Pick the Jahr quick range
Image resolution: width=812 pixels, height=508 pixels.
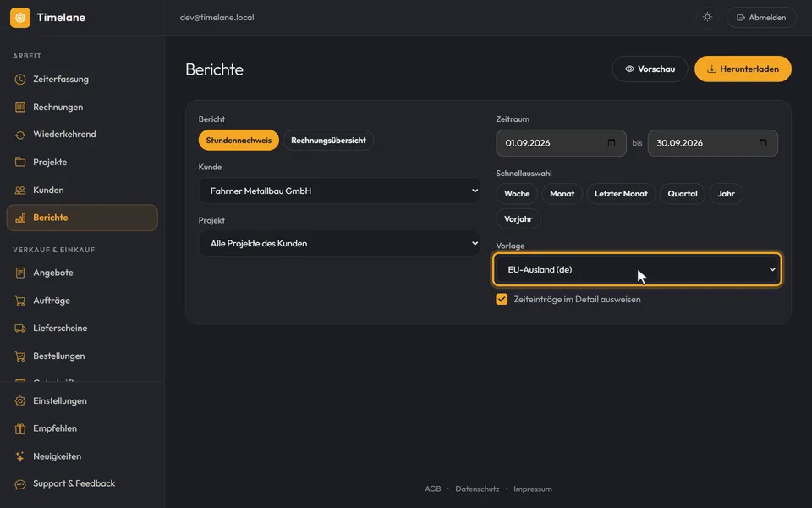click(726, 194)
